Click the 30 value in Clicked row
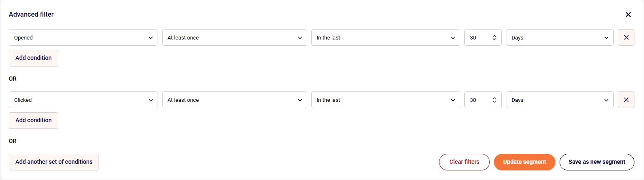Viewport: 644px width, 180px height. click(474, 100)
